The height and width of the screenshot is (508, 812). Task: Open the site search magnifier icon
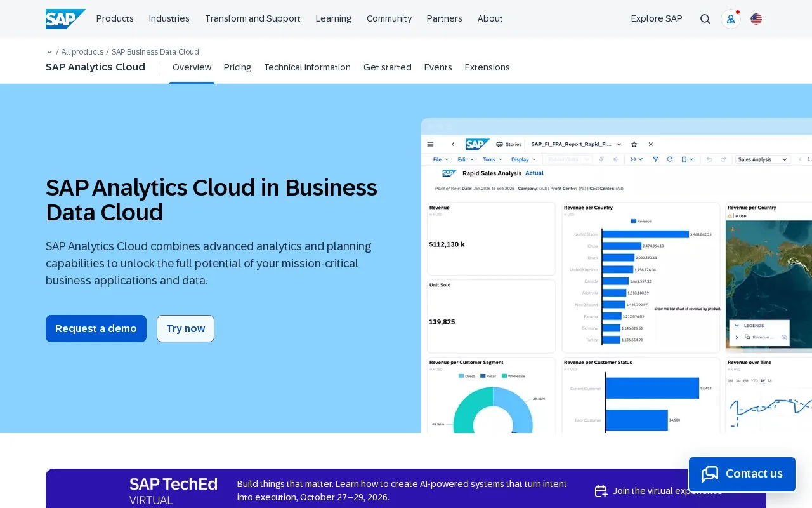pos(705,19)
